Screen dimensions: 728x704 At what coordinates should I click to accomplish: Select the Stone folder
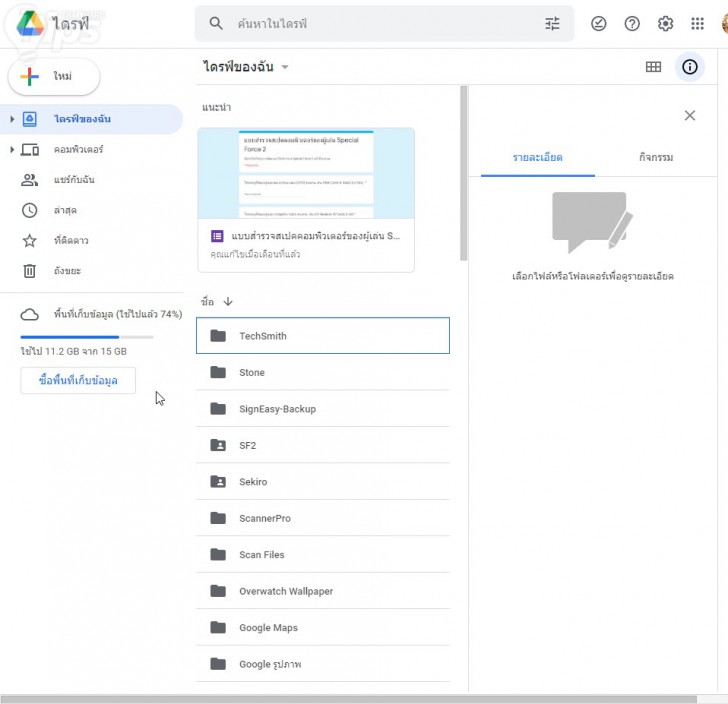coord(323,372)
